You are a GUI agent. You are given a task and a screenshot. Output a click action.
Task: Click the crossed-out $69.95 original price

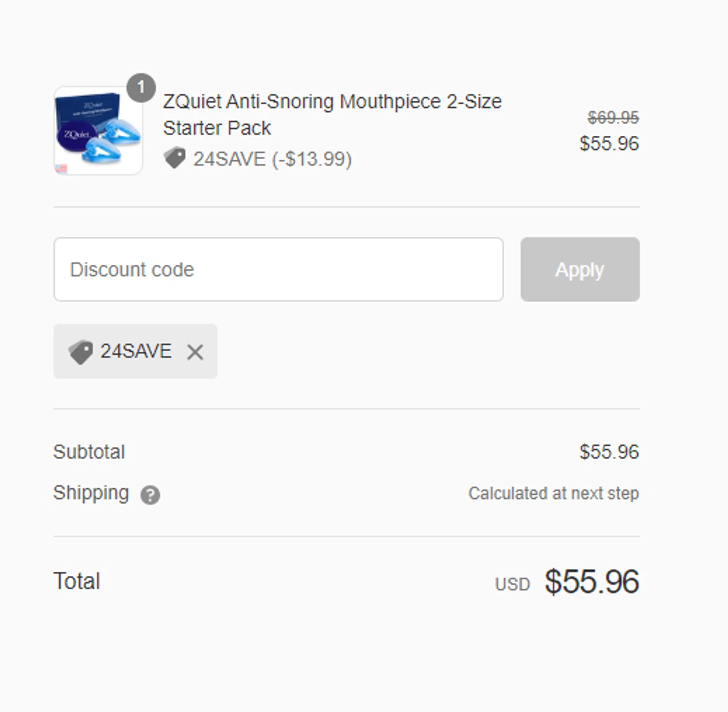(613, 117)
